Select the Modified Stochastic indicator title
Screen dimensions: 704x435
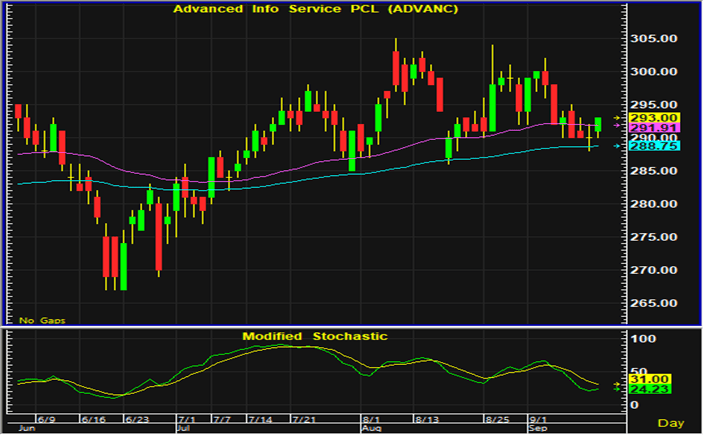(314, 337)
